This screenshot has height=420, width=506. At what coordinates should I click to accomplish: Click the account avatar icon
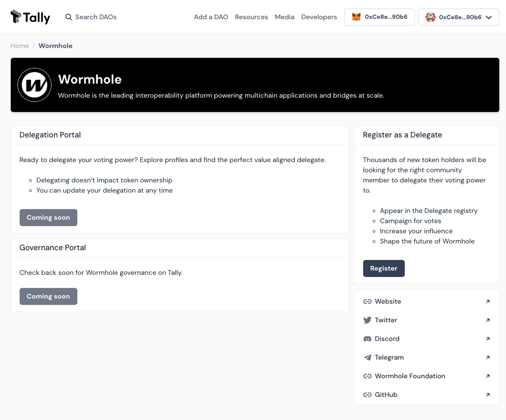[430, 17]
